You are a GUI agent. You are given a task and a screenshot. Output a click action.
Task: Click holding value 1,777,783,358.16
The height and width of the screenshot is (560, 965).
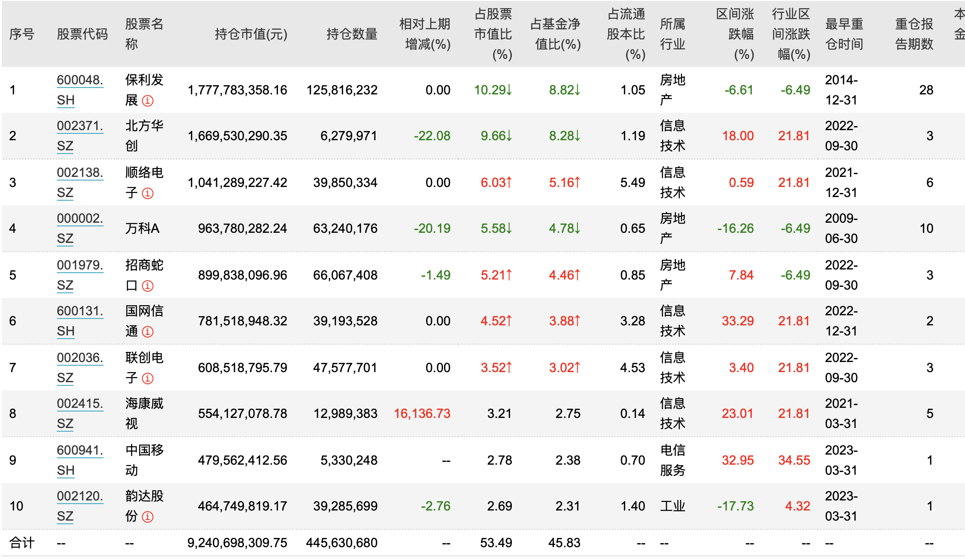coord(238,90)
